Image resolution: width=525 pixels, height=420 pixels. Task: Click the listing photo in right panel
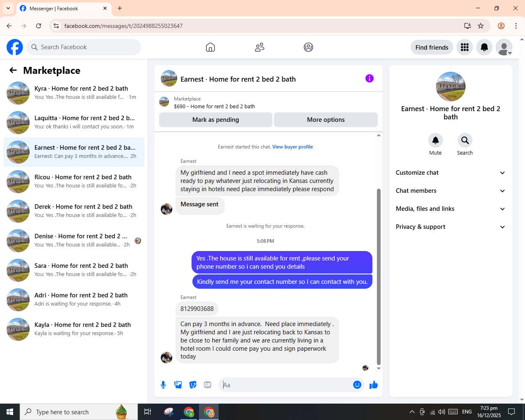[451, 87]
